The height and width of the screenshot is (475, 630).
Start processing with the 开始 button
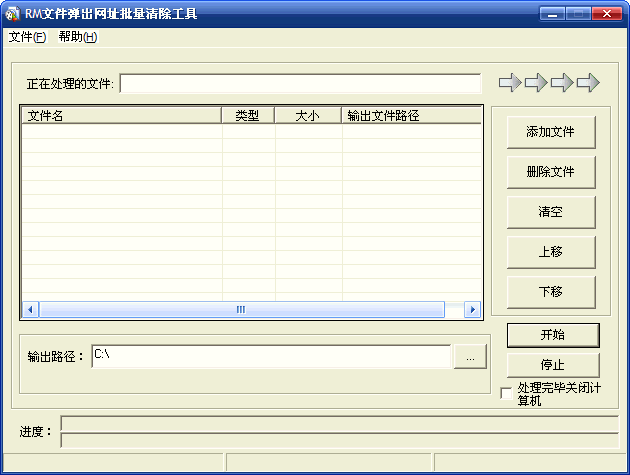pos(553,335)
